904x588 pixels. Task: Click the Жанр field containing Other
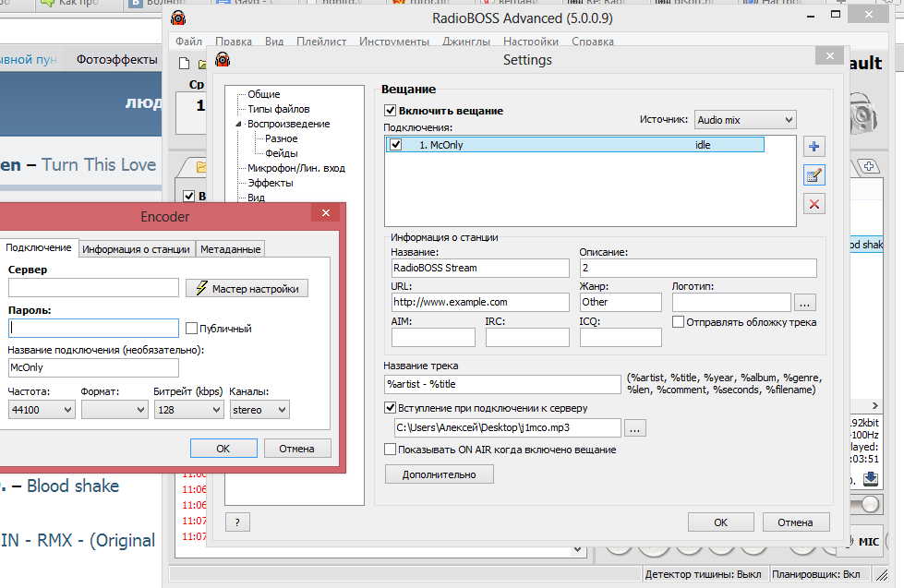[x=621, y=302]
